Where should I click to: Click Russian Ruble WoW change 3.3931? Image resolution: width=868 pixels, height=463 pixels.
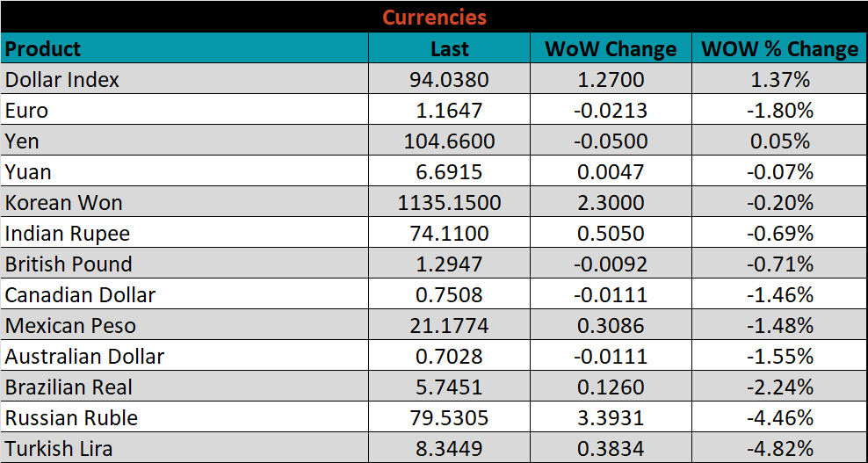611,418
